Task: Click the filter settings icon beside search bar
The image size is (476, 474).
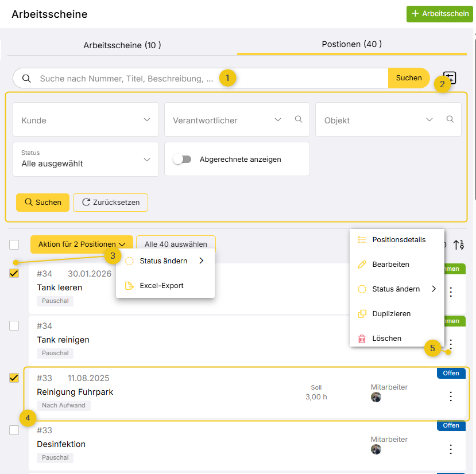Action: click(451, 77)
